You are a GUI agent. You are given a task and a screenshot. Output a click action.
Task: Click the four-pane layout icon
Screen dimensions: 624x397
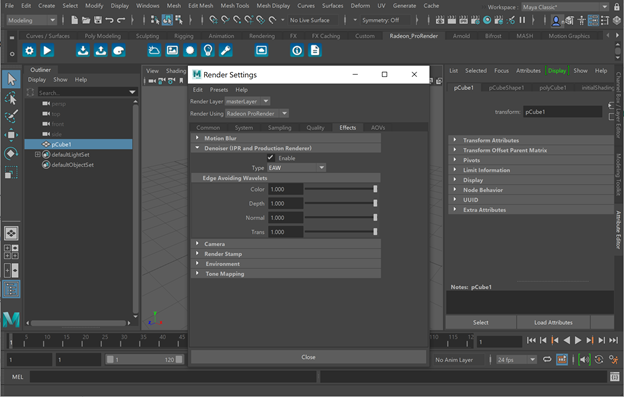click(11, 252)
